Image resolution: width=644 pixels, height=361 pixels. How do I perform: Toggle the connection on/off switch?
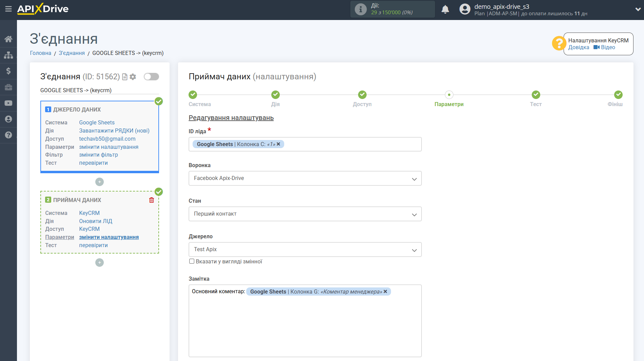coord(151,77)
